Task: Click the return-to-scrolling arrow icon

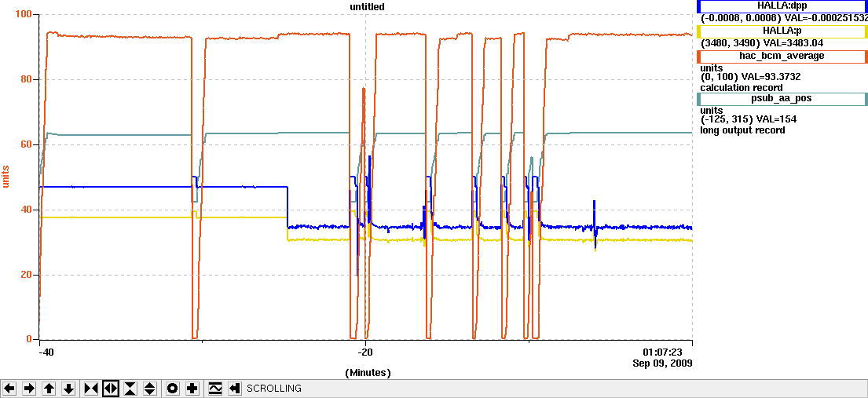Action: point(235,389)
